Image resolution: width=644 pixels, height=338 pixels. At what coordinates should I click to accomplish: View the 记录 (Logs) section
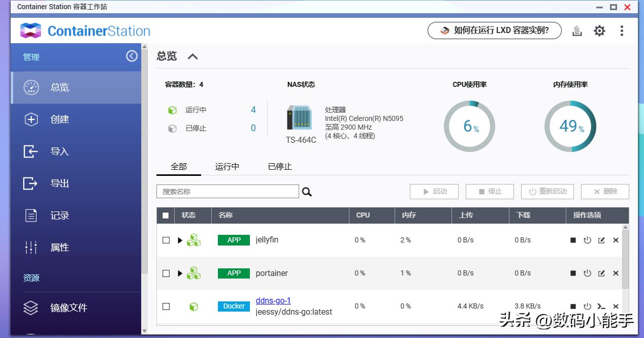[59, 215]
